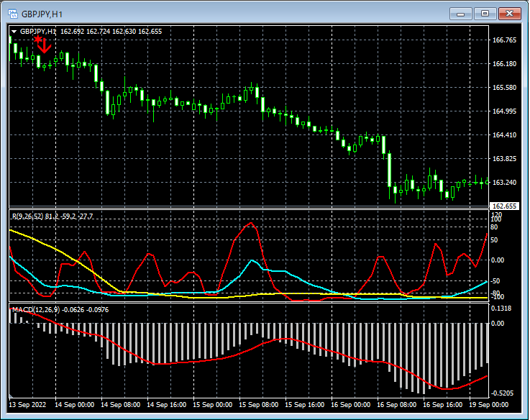Close the GBPJPY,H1 chart window
This screenshot has height=420, width=530.
click(x=509, y=13)
